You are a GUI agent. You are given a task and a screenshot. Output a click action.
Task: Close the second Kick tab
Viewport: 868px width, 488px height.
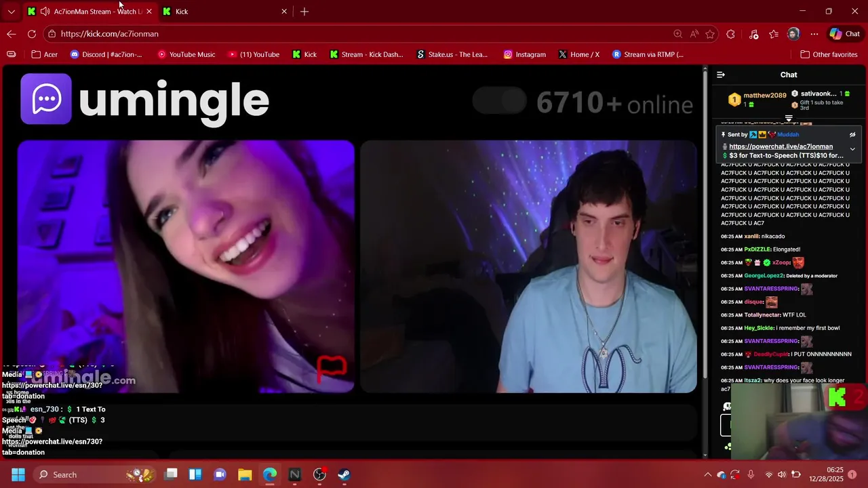point(284,12)
